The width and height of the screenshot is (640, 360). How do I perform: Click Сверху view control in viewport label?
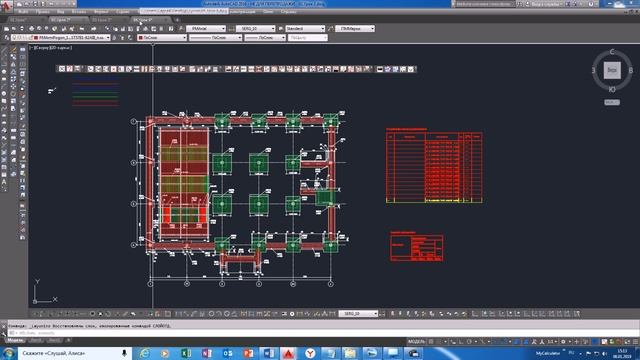point(43,48)
